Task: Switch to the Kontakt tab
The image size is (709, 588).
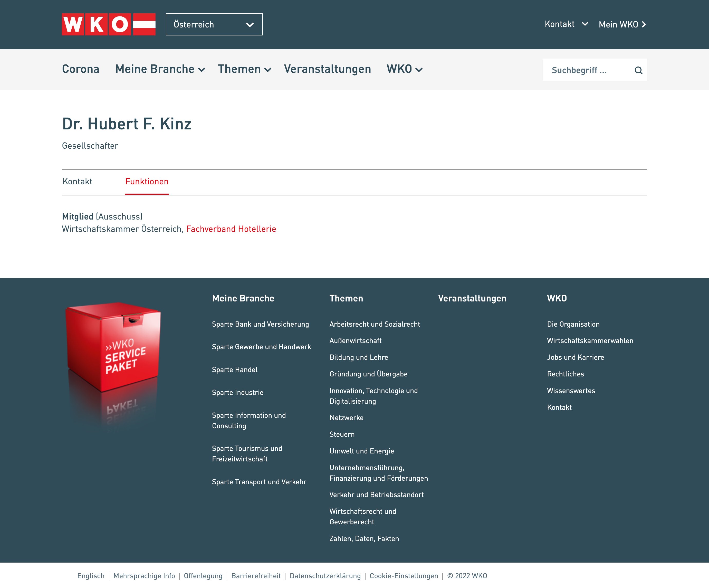Action: point(77,182)
